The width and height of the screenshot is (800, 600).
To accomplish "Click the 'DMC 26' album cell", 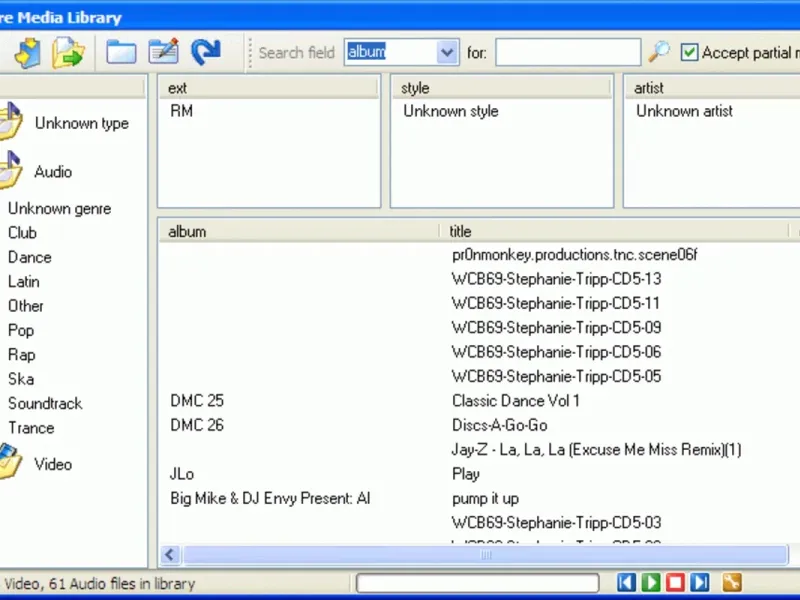I will [x=197, y=426].
